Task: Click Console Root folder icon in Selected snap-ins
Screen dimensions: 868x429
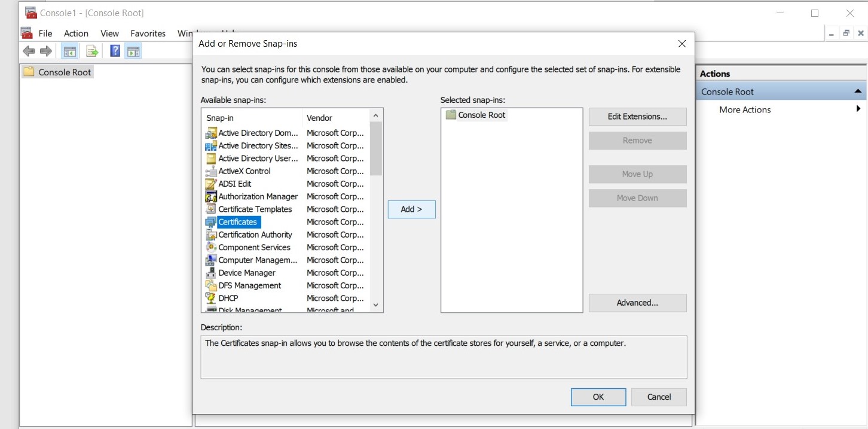Action: click(x=451, y=115)
